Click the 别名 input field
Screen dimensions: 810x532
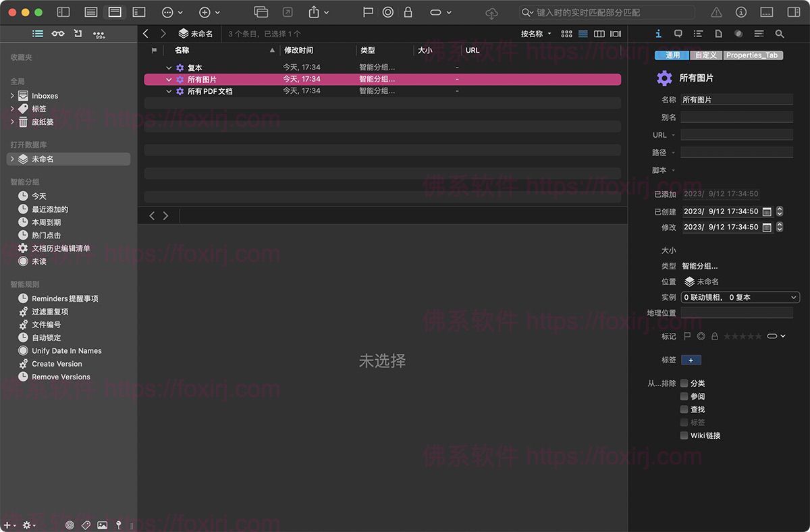pyautogui.click(x=736, y=117)
